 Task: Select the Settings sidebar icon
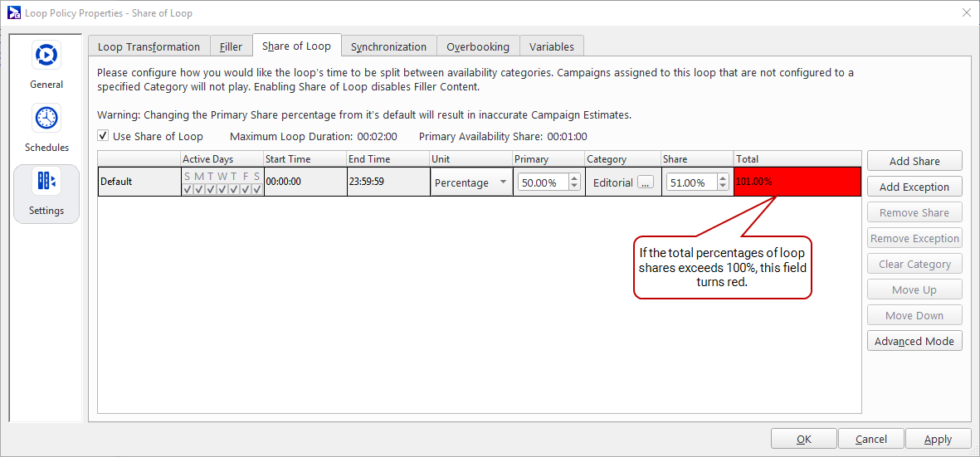coord(46,182)
